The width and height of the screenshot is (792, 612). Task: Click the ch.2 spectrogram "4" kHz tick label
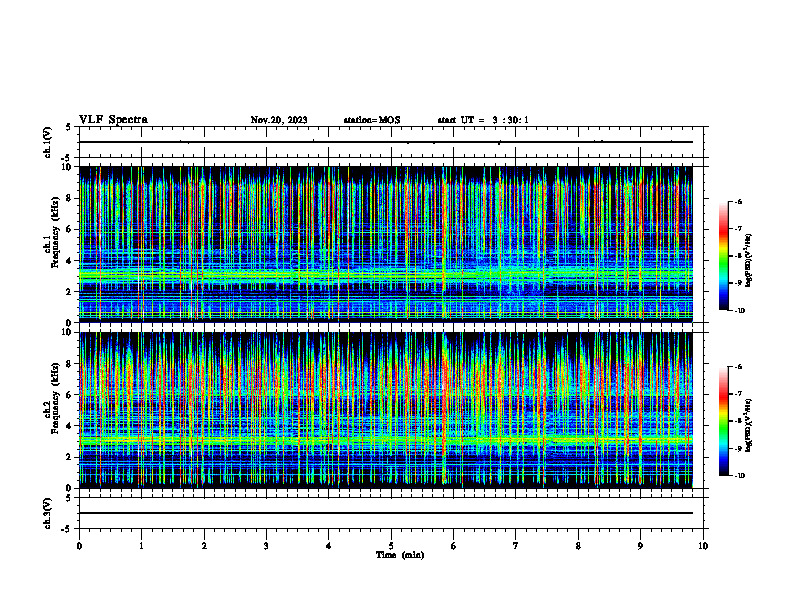click(70, 426)
